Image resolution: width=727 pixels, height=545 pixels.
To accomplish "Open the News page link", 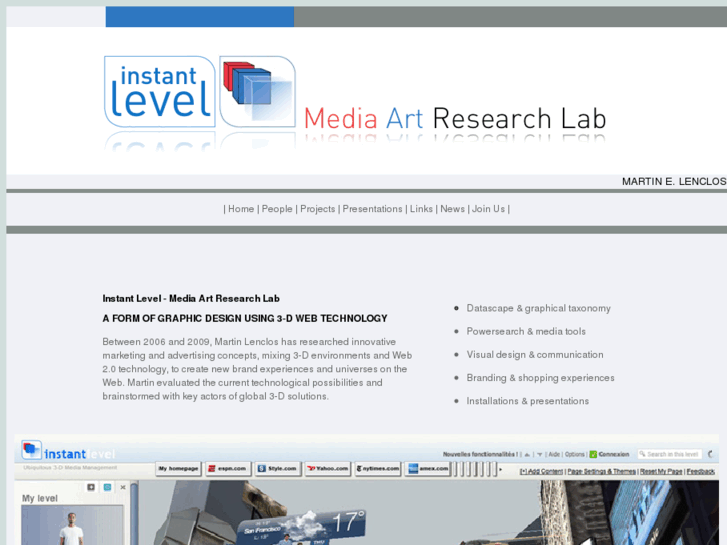I will [453, 209].
